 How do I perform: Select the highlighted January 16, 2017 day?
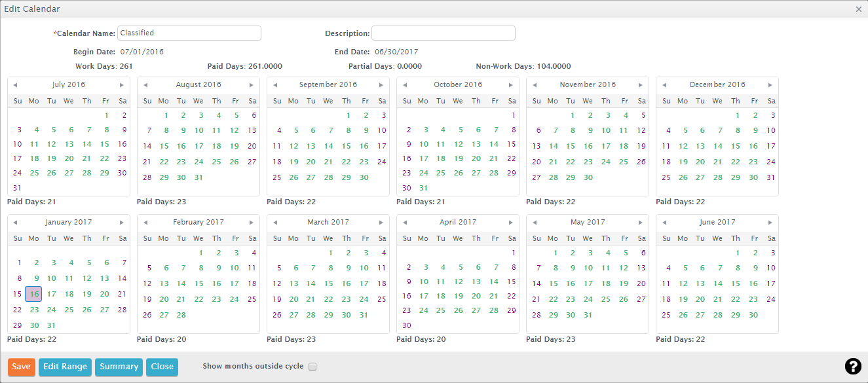(33, 294)
